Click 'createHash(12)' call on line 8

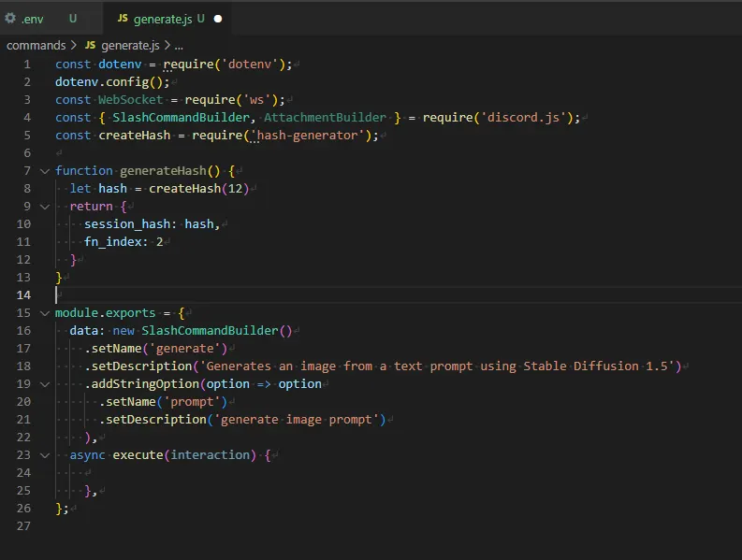click(x=198, y=189)
